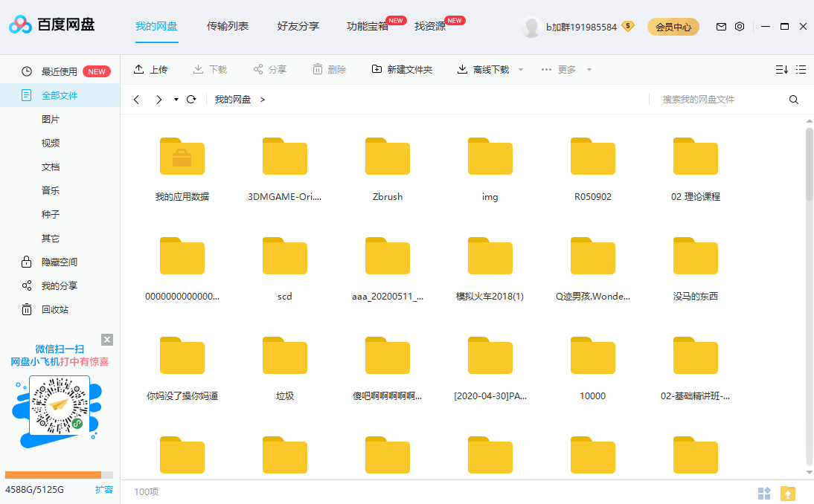Click the storage usage progress bar
The height and width of the screenshot is (504, 814).
59,475
